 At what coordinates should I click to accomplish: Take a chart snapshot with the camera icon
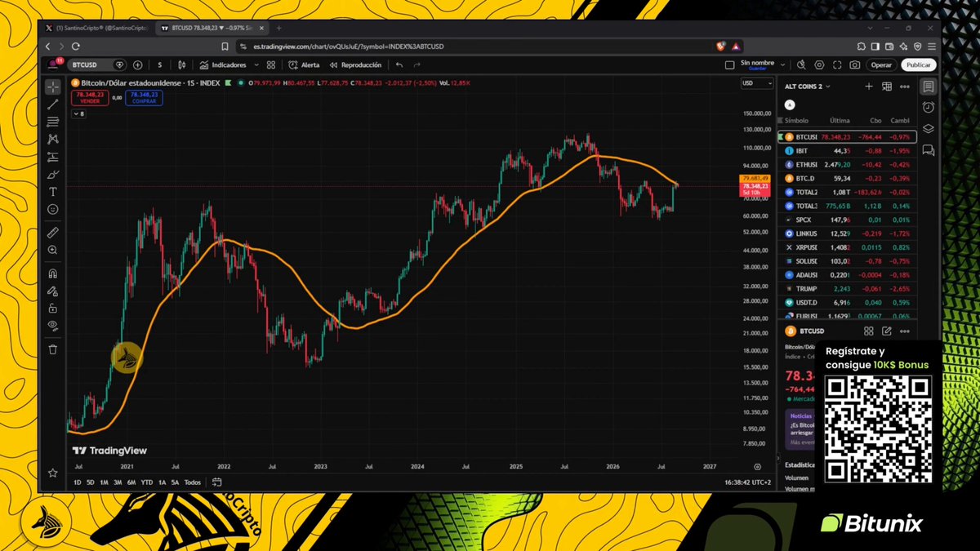854,64
